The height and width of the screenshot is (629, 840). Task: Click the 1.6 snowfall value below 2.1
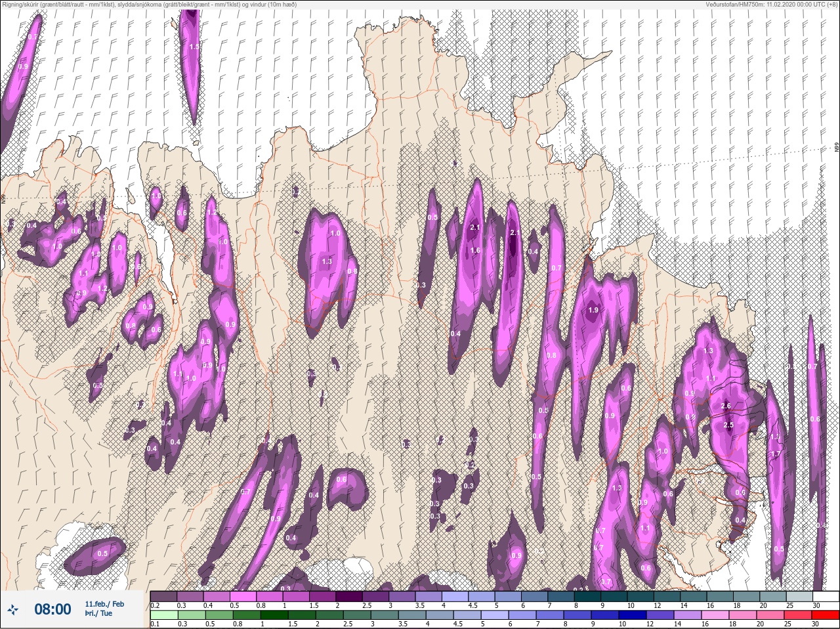point(476,250)
